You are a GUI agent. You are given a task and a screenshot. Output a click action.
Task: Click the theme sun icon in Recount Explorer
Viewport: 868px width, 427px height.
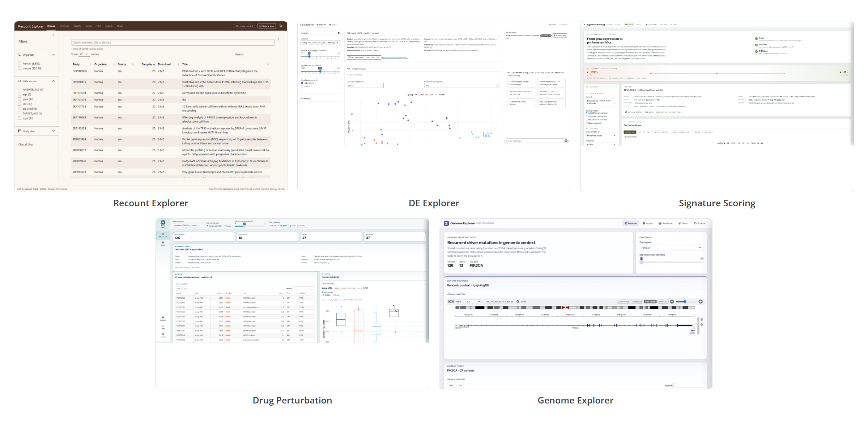pos(281,26)
